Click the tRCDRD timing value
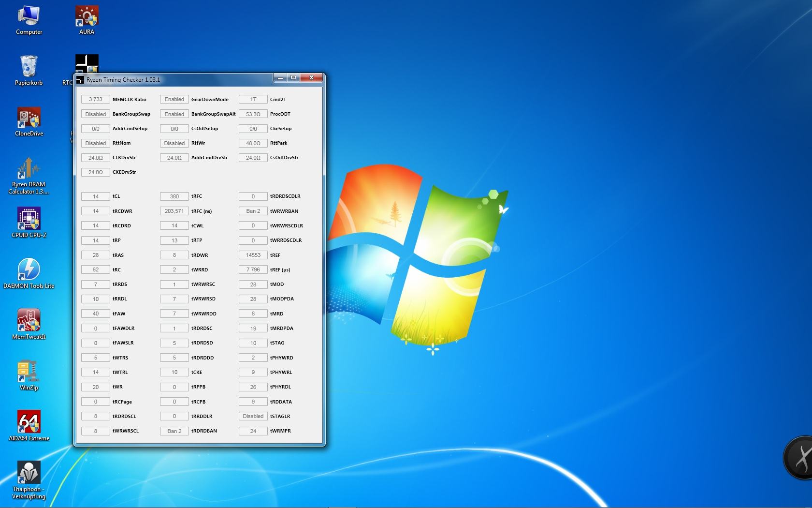This screenshot has width=812, height=508. (x=96, y=225)
